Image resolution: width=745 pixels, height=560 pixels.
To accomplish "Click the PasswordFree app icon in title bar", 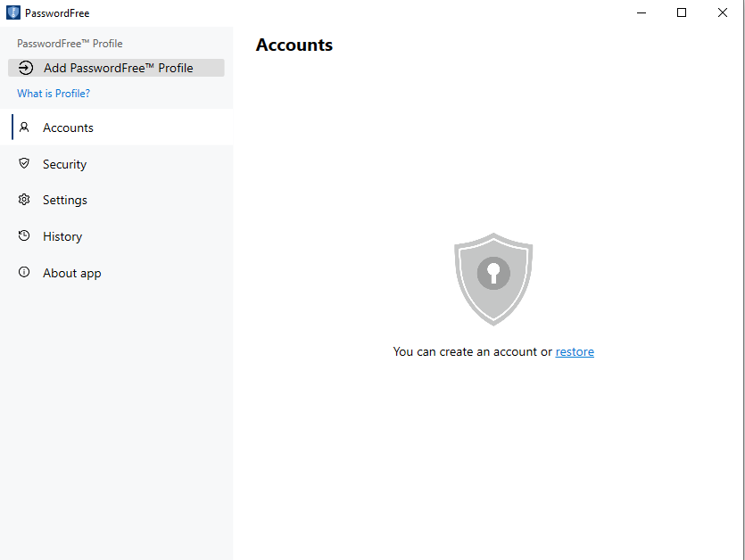I will pos(13,13).
